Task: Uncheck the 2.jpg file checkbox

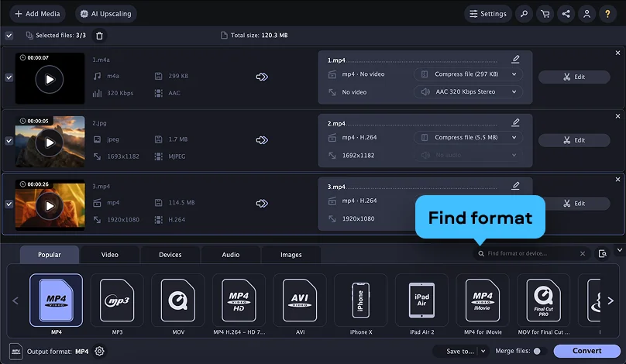Action: point(9,140)
